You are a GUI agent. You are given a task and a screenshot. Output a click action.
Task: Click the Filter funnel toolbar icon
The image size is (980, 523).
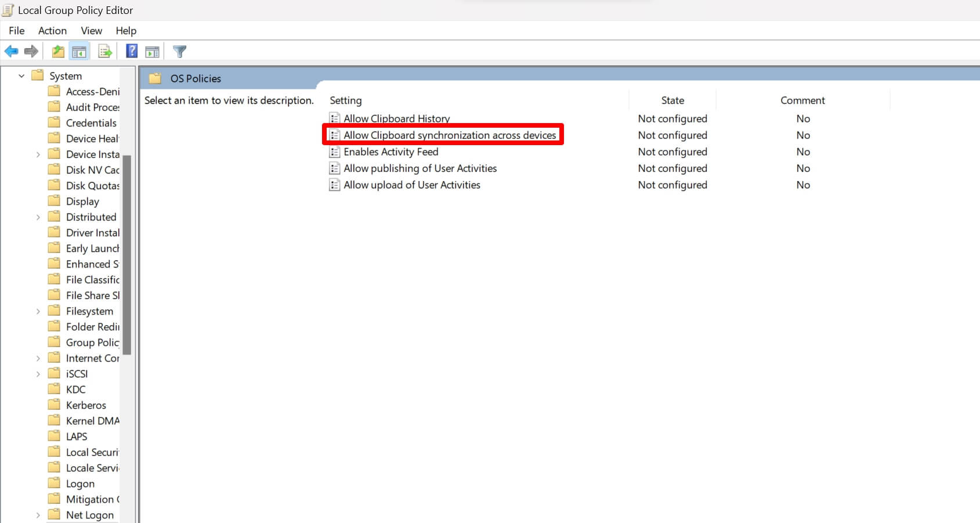point(180,52)
